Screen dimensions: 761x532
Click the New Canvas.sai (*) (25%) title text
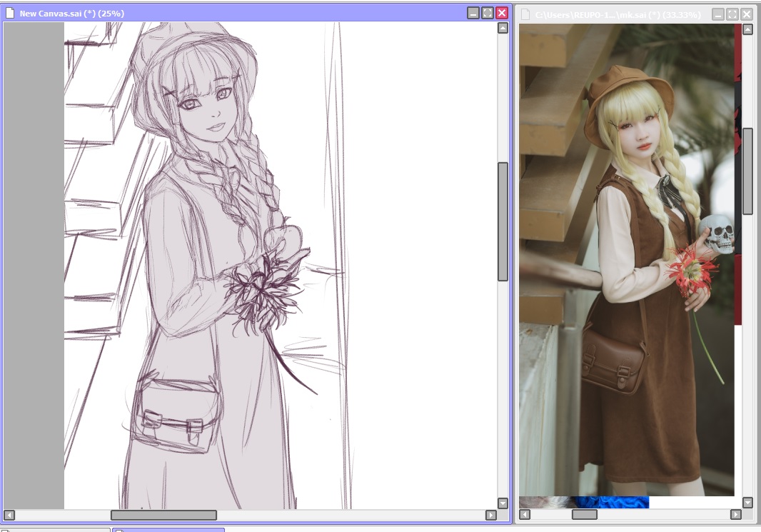[x=72, y=14]
